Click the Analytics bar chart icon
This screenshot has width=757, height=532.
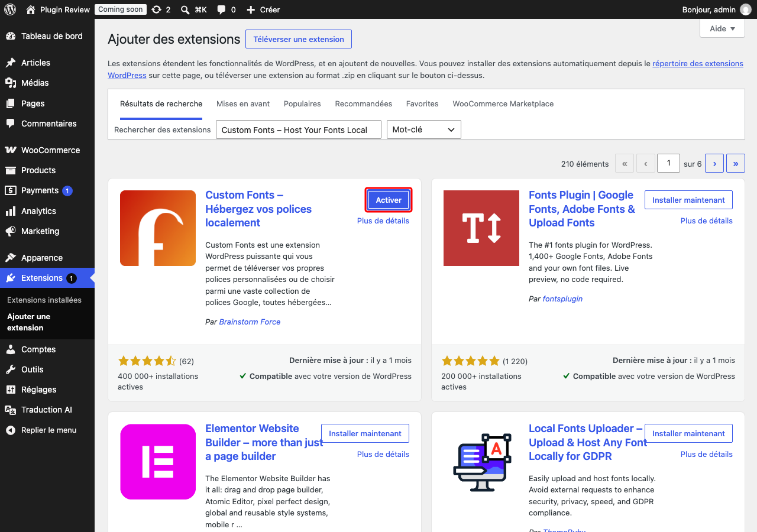(x=11, y=211)
